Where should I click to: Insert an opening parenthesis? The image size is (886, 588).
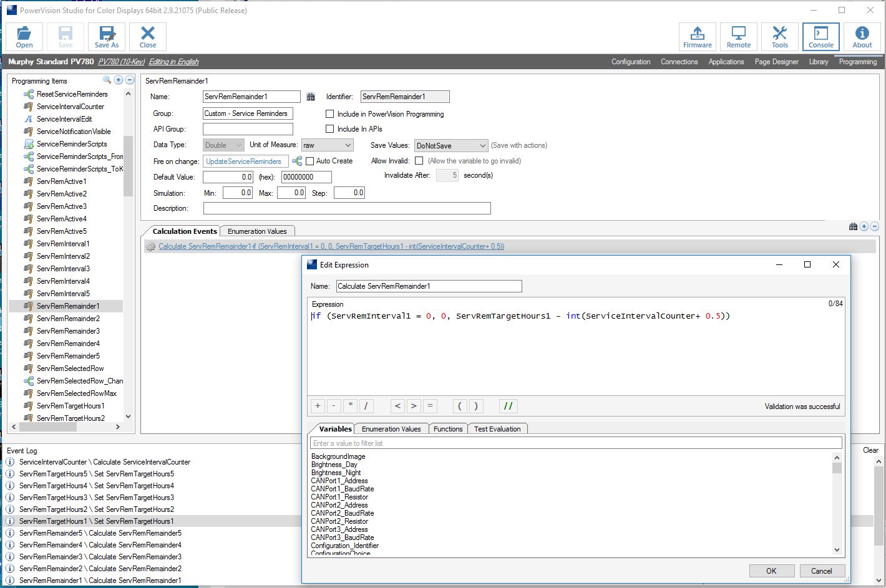(460, 406)
